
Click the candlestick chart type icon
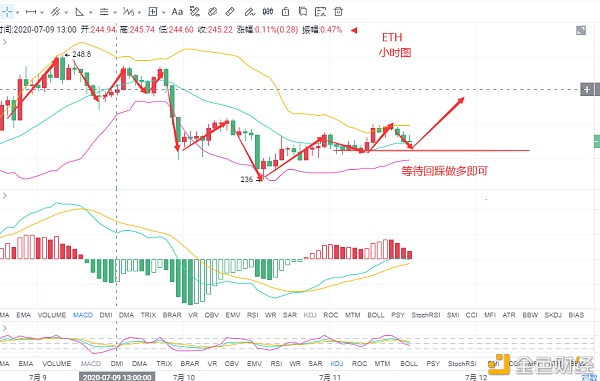268,12
